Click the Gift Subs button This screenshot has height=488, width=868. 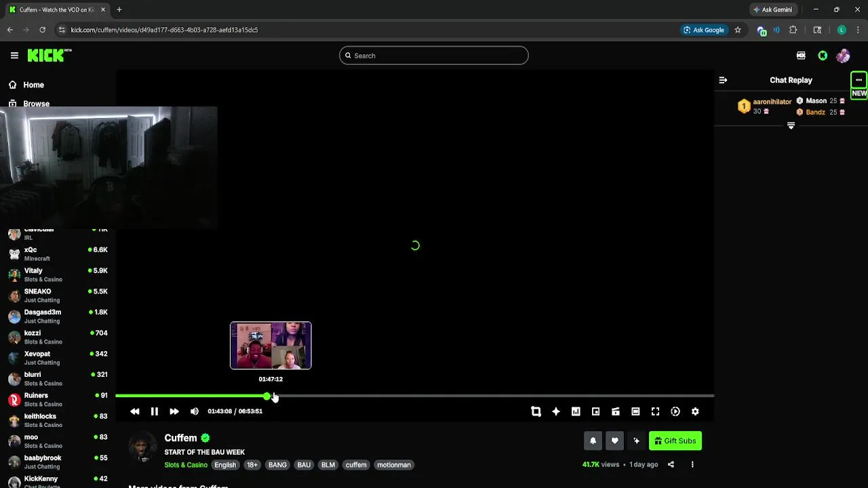(x=675, y=441)
